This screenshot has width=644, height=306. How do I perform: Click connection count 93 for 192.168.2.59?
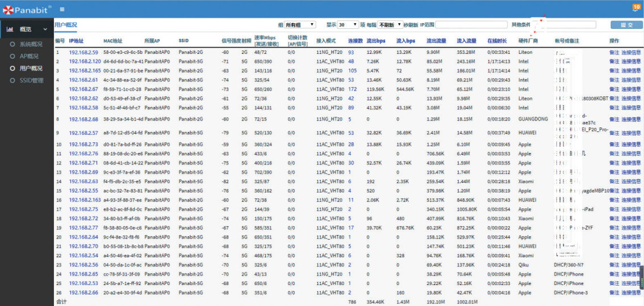pos(351,52)
